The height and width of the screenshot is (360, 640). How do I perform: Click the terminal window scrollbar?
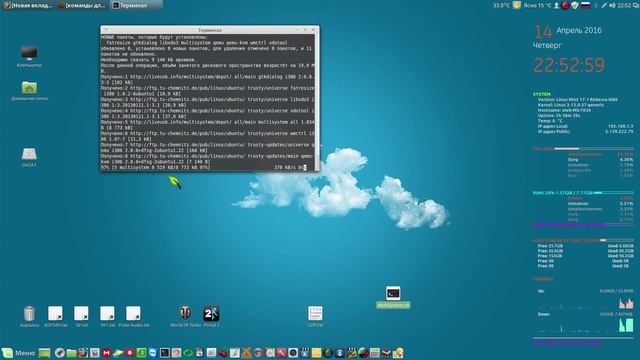click(317, 101)
